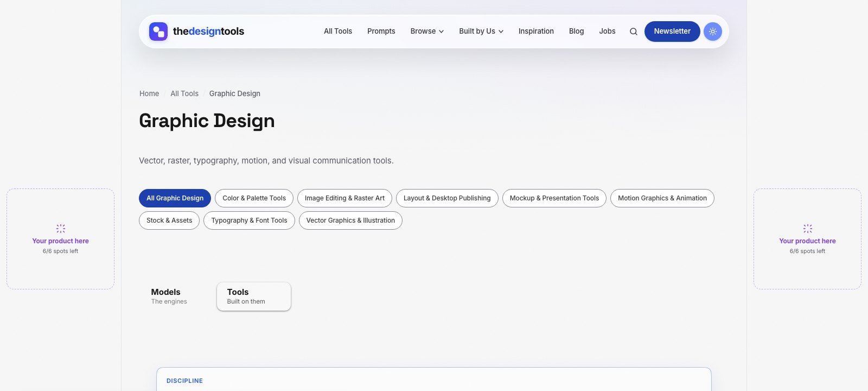Go to Home breadcrumb
The image size is (868, 391).
149,93
